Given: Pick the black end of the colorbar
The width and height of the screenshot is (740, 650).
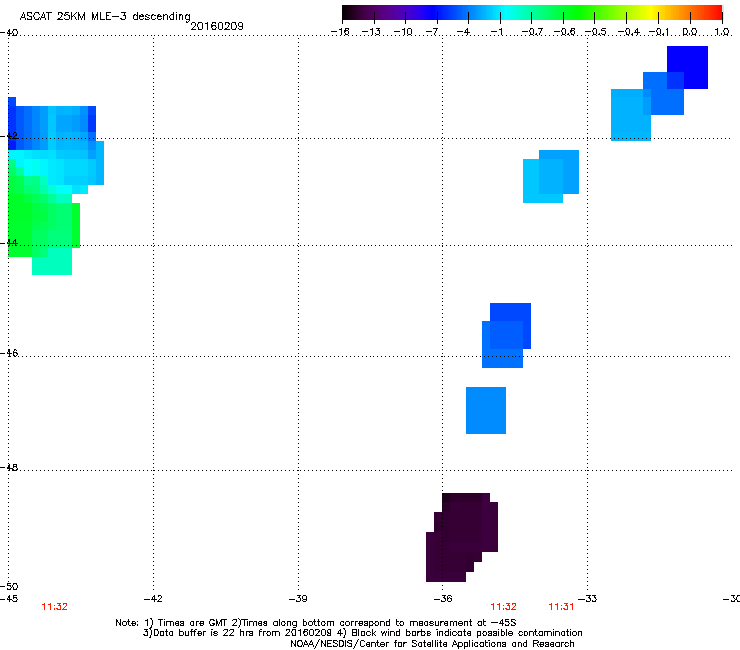Looking at the screenshot, I should pyautogui.click(x=349, y=12).
